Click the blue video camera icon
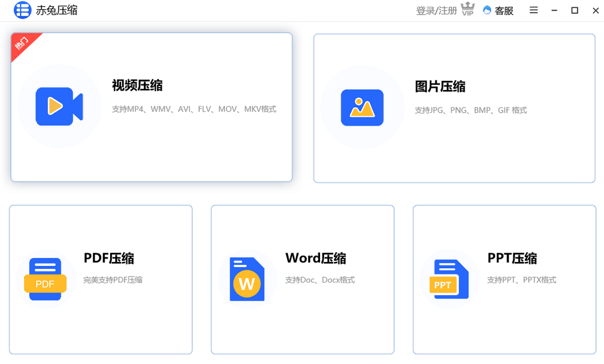604x364 pixels. tap(59, 107)
